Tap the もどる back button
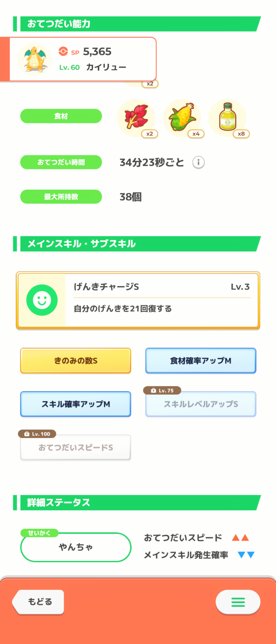This screenshot has height=644, width=276. 38,602
